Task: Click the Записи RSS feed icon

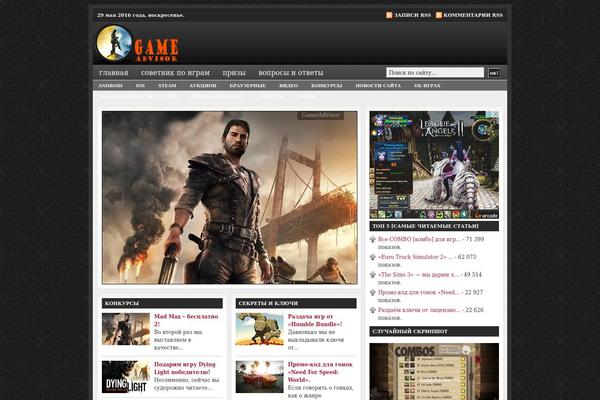Action: (x=389, y=15)
